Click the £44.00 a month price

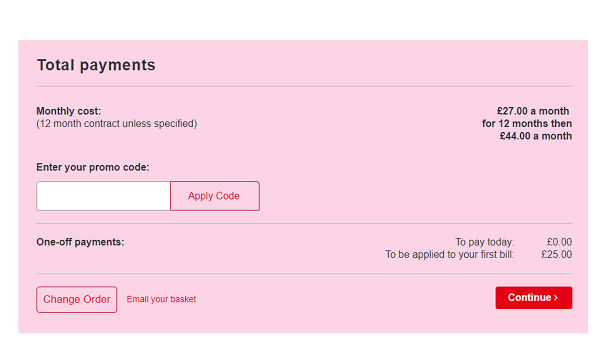536,136
